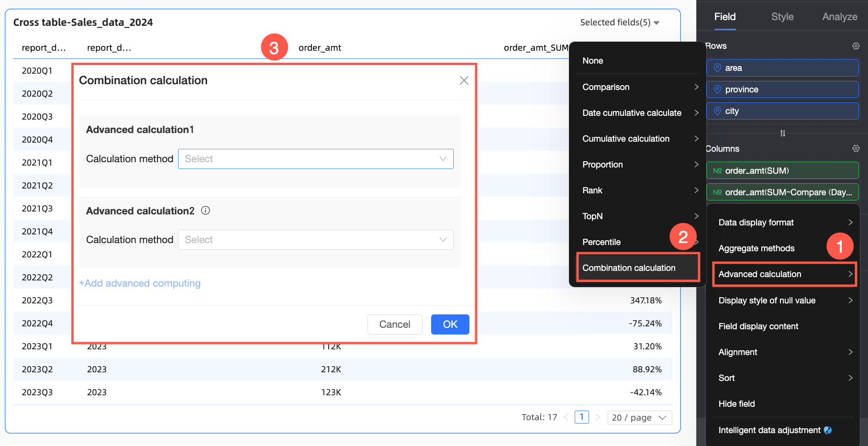
Task: Open Advanced calculation2 method dropdown
Action: click(x=315, y=240)
